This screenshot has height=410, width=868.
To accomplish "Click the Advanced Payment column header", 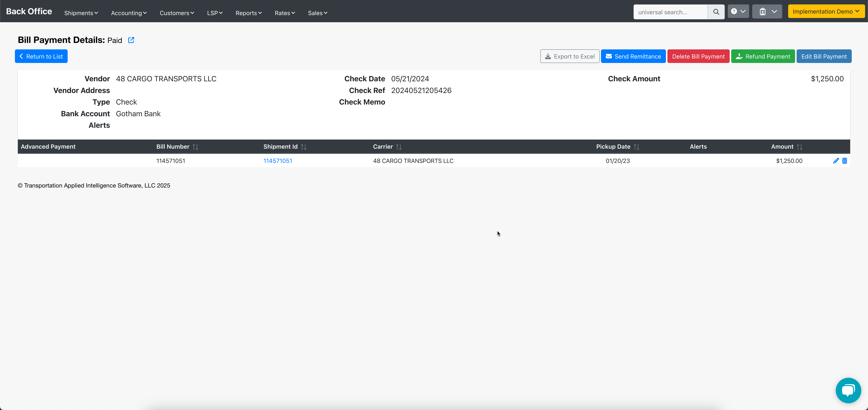I will click(48, 147).
